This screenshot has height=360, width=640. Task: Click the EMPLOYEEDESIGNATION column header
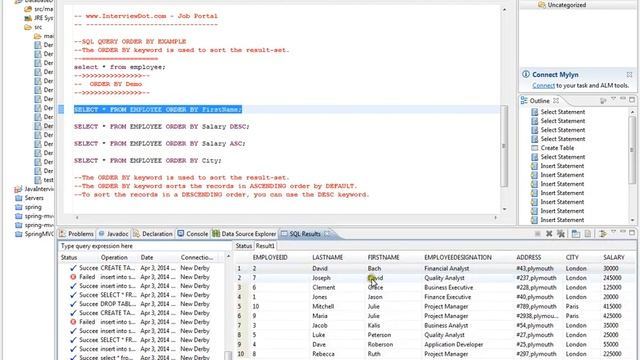458,258
